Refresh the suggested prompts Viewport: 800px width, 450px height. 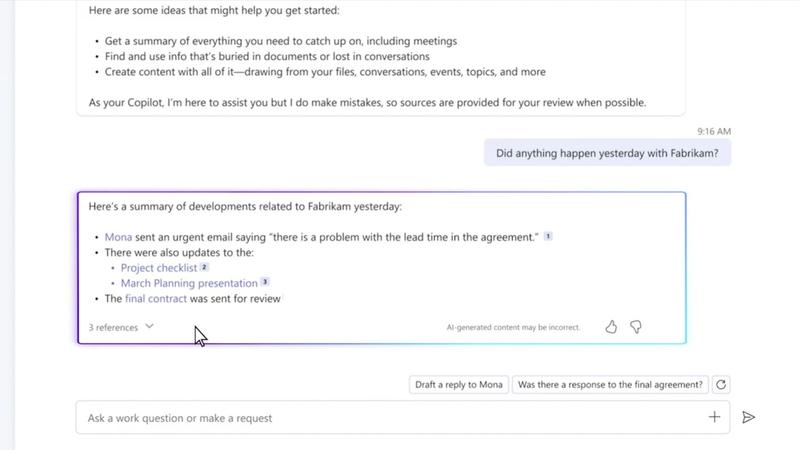[x=721, y=385]
